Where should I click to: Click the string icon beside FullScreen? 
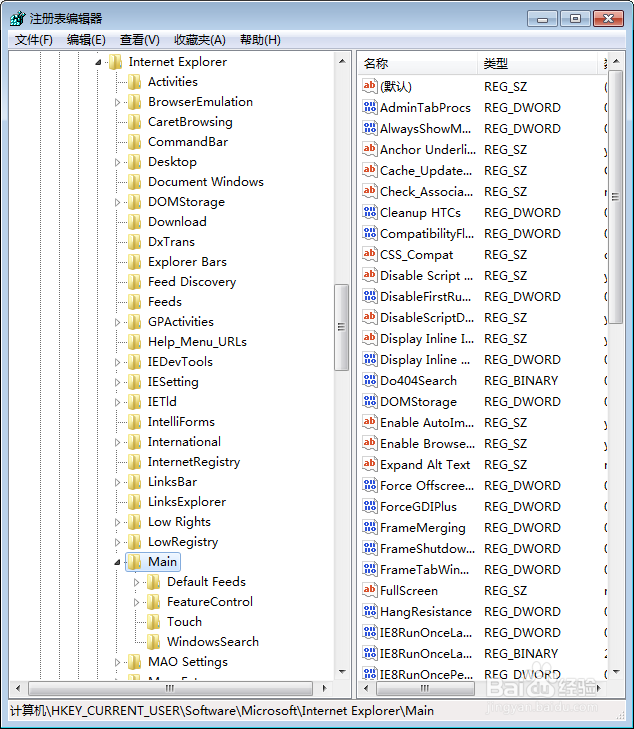(x=370, y=590)
